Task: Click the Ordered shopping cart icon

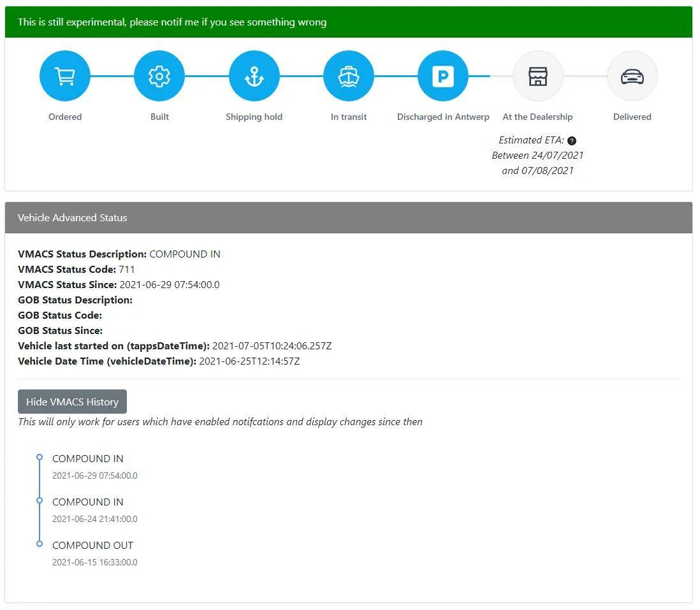Action: pyautogui.click(x=65, y=76)
